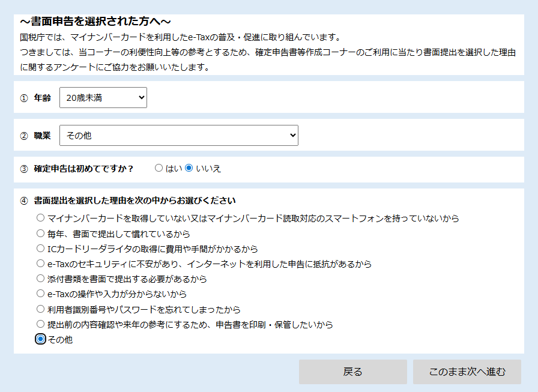This screenshot has height=392, width=538.
Task: Click the ～書面申告を選択された方へ～ heading
Action: coord(95,22)
